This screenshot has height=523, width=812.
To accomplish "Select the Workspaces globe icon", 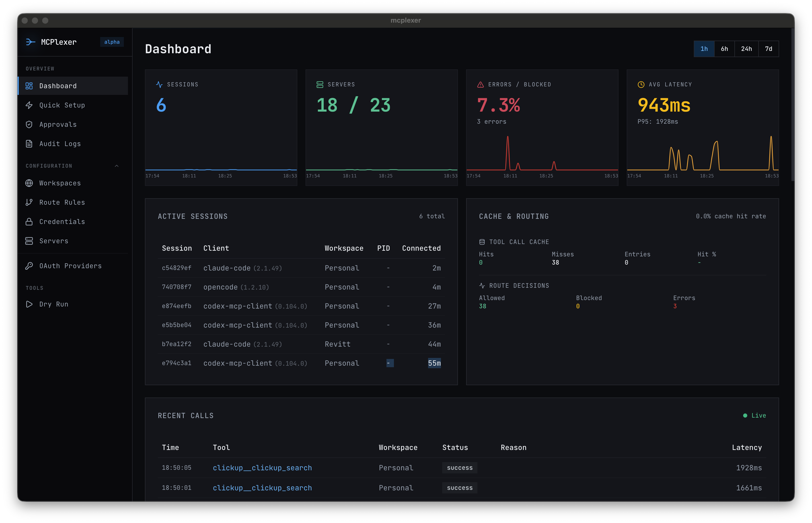I will click(29, 183).
